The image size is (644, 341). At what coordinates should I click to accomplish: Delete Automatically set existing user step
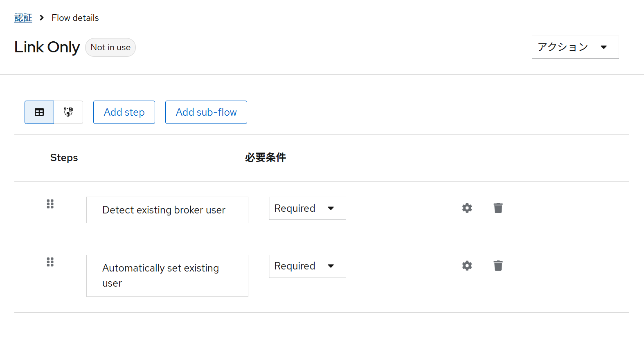click(x=498, y=266)
